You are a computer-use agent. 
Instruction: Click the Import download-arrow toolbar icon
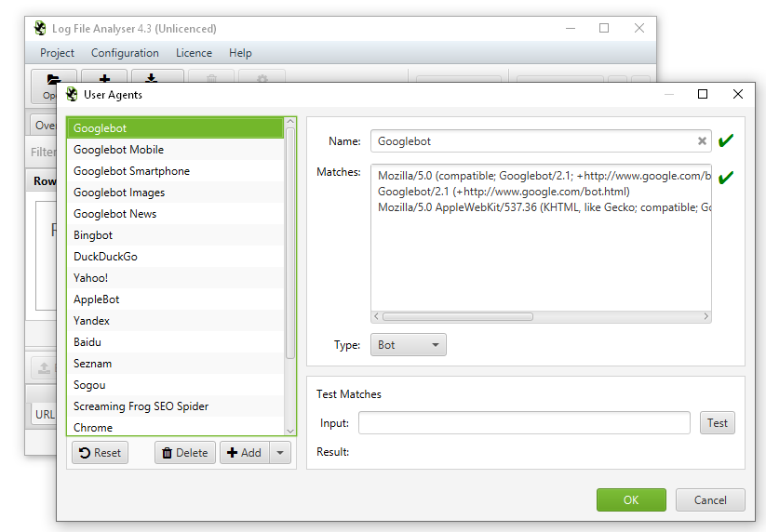[x=152, y=76]
